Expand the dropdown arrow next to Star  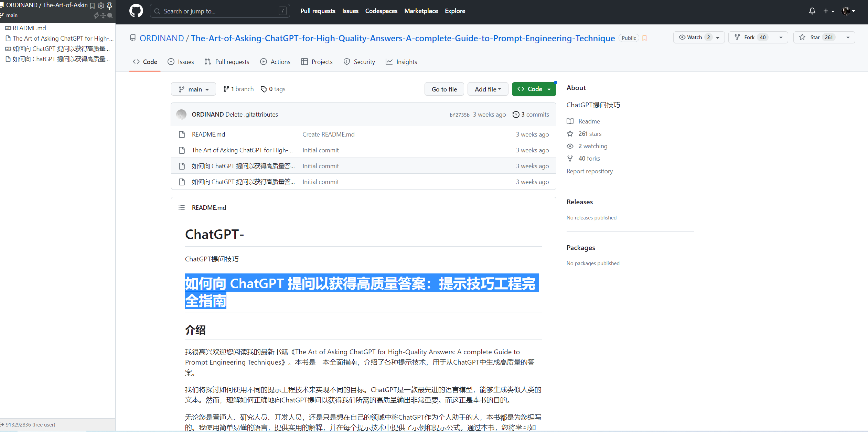(x=848, y=37)
